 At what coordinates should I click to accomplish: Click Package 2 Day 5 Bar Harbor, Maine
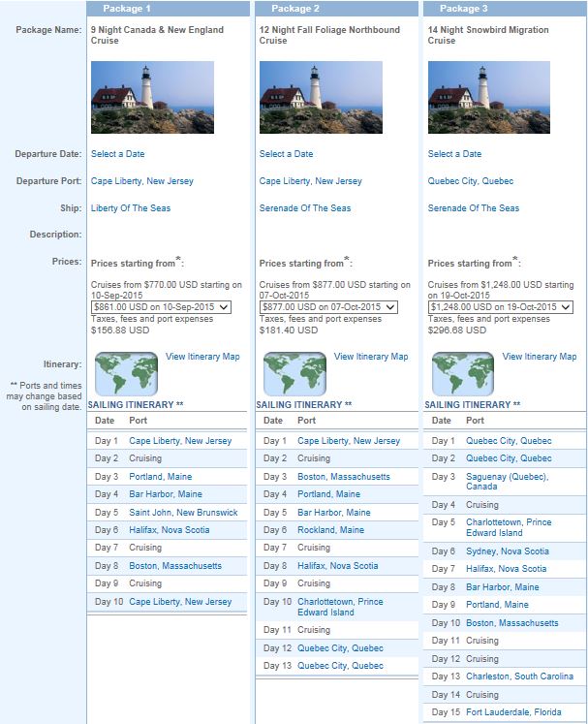pyautogui.click(x=334, y=513)
